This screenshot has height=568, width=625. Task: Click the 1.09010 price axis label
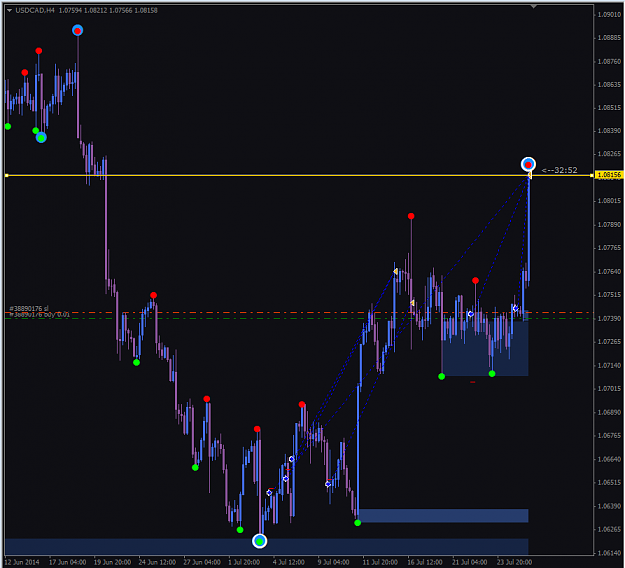click(609, 15)
